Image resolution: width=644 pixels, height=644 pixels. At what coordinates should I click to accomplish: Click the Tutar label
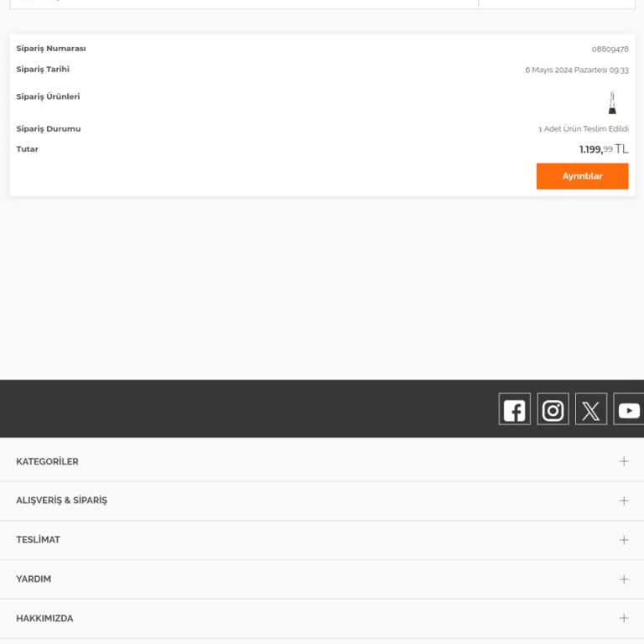tap(27, 148)
